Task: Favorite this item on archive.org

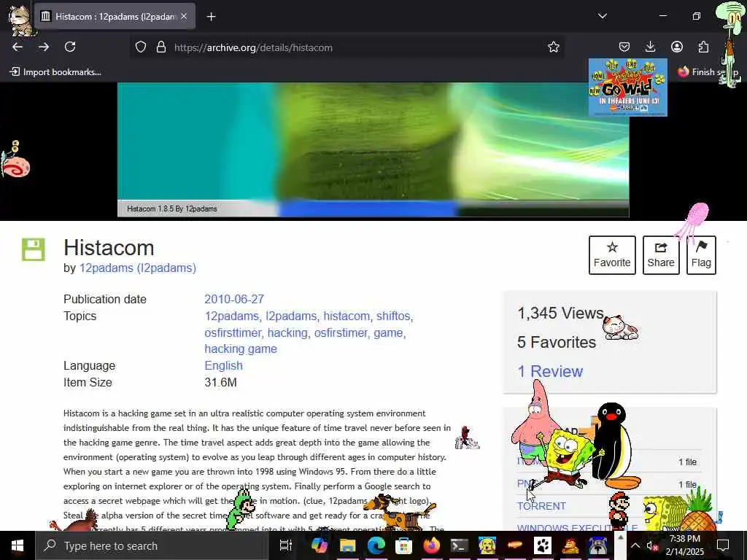Action: (x=612, y=255)
